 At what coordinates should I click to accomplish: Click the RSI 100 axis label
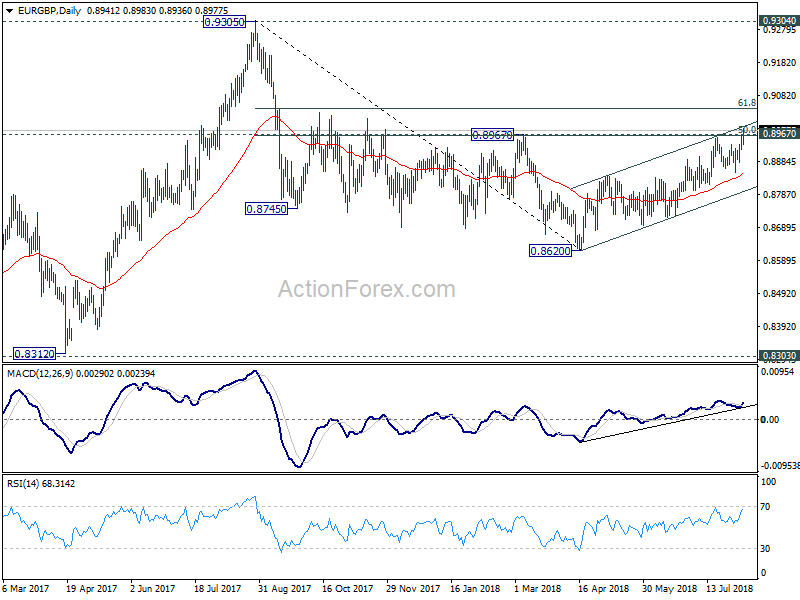click(768, 482)
